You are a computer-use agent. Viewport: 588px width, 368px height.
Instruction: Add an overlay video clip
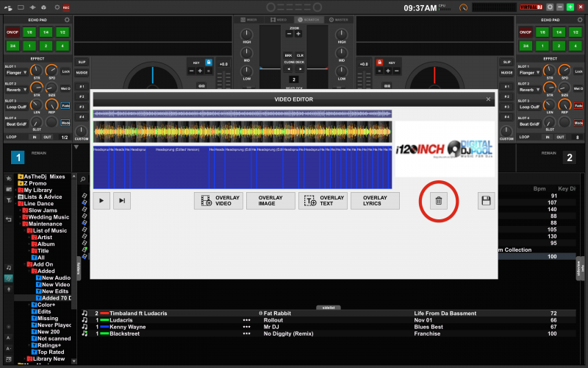coord(218,200)
